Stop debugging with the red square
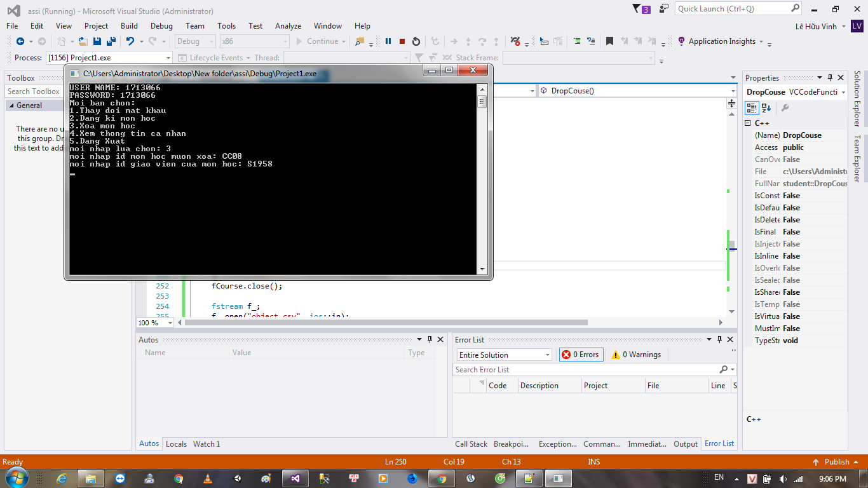 (x=402, y=41)
